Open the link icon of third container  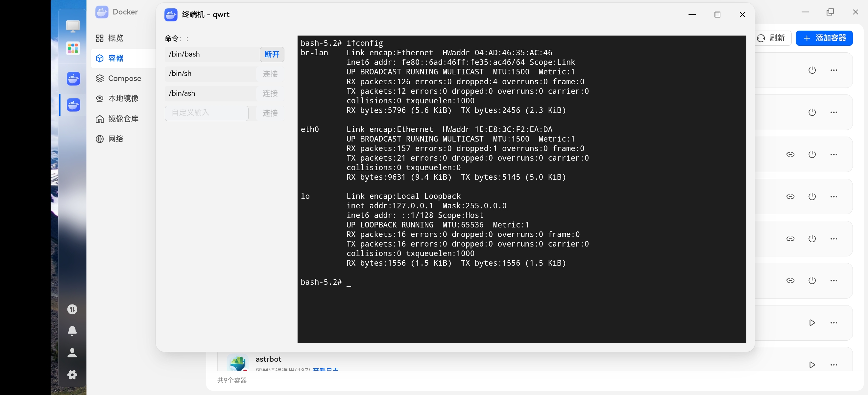[x=790, y=154]
